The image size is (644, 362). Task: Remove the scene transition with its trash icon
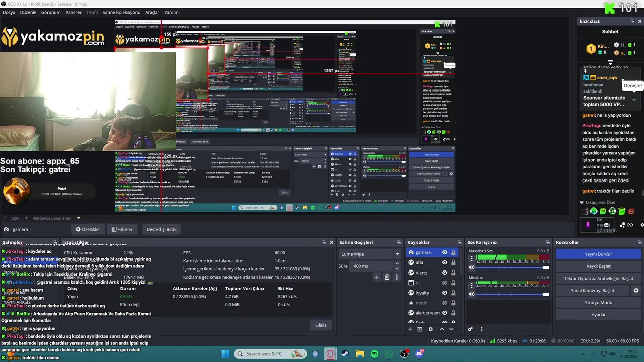tap(387, 277)
